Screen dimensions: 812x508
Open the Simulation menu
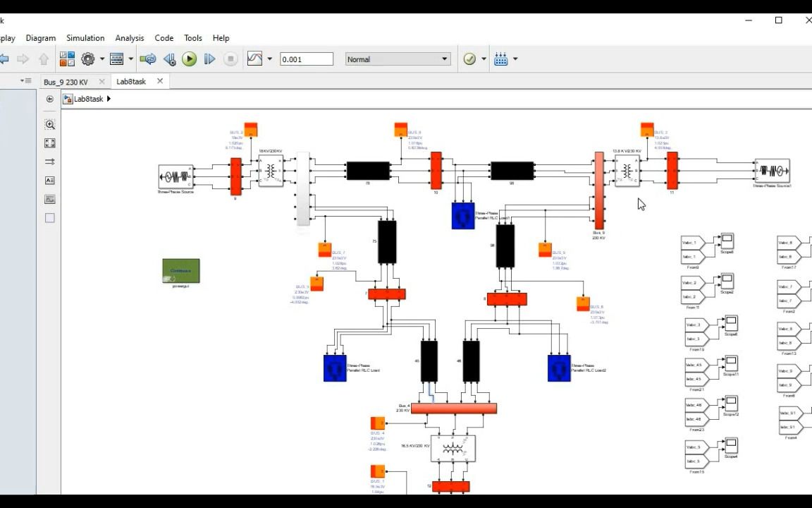[x=85, y=37]
